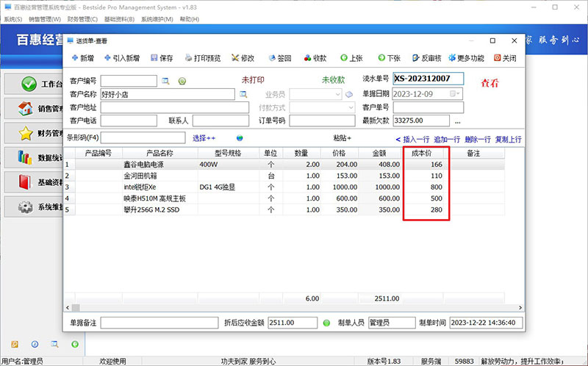Click the horizontal scrollbar right arrow
Viewport: 588px width, 366px height.
click(520, 307)
